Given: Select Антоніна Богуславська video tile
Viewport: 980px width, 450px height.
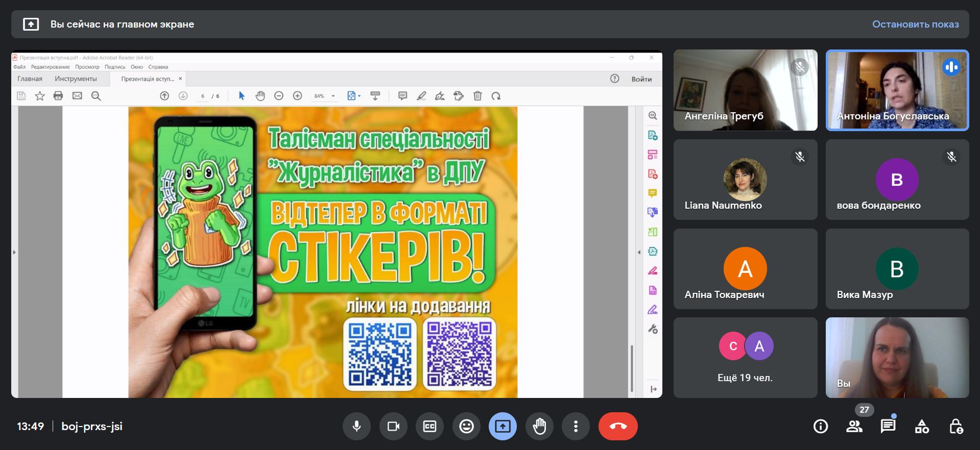Looking at the screenshot, I should click(x=897, y=90).
